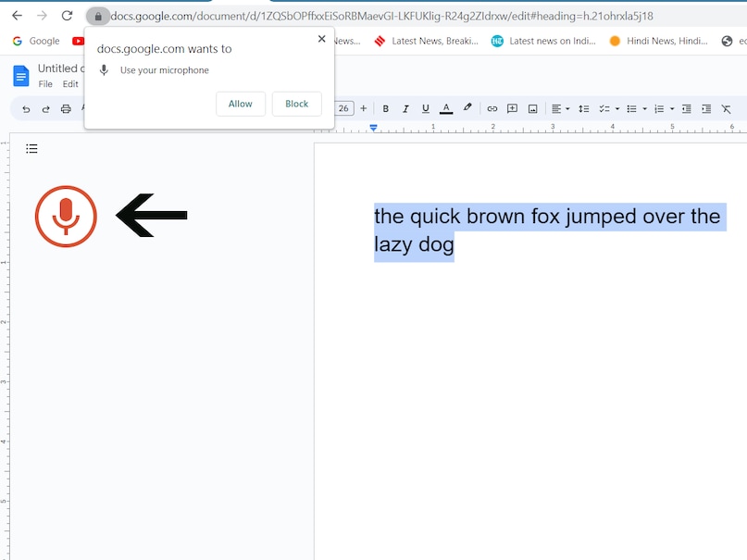Open the text color picker

[446, 108]
